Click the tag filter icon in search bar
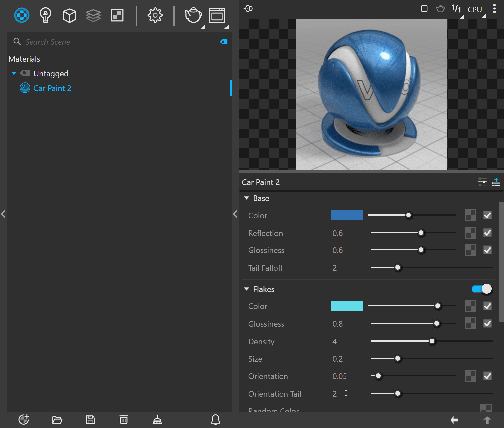The image size is (504, 428). click(x=224, y=42)
